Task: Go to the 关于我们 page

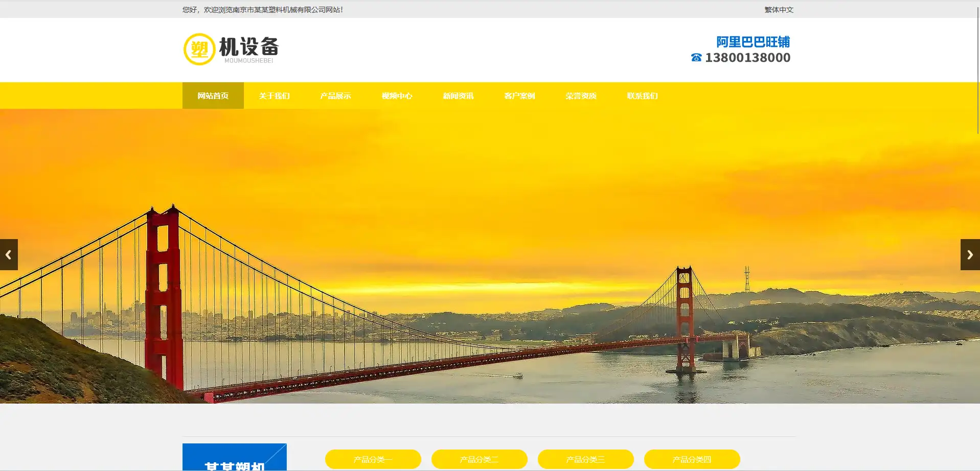Action: 274,96
